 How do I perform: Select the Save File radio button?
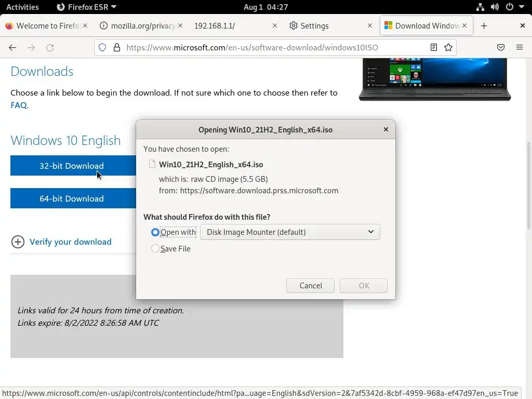155,249
